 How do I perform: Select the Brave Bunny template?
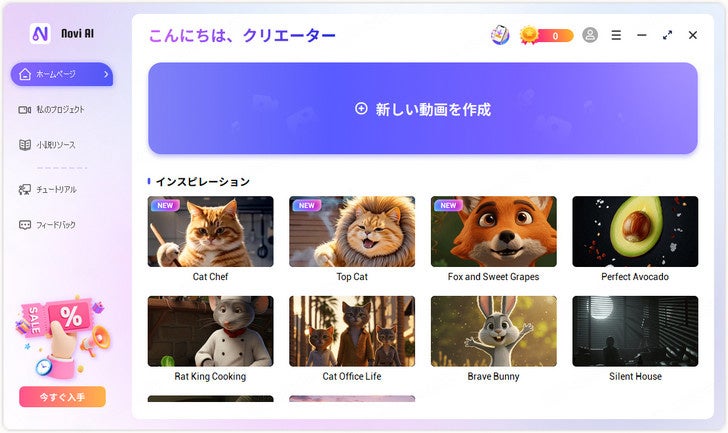(494, 331)
